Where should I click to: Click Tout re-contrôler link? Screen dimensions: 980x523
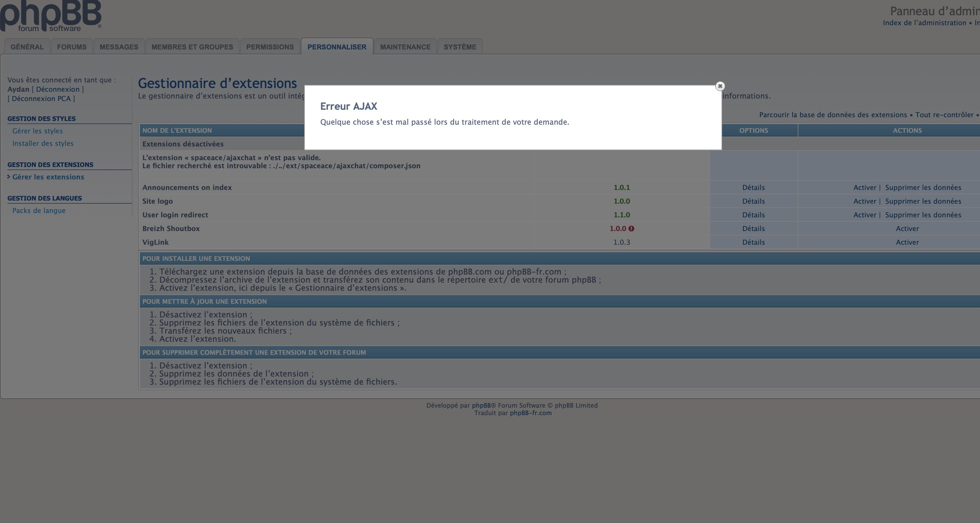pos(944,115)
